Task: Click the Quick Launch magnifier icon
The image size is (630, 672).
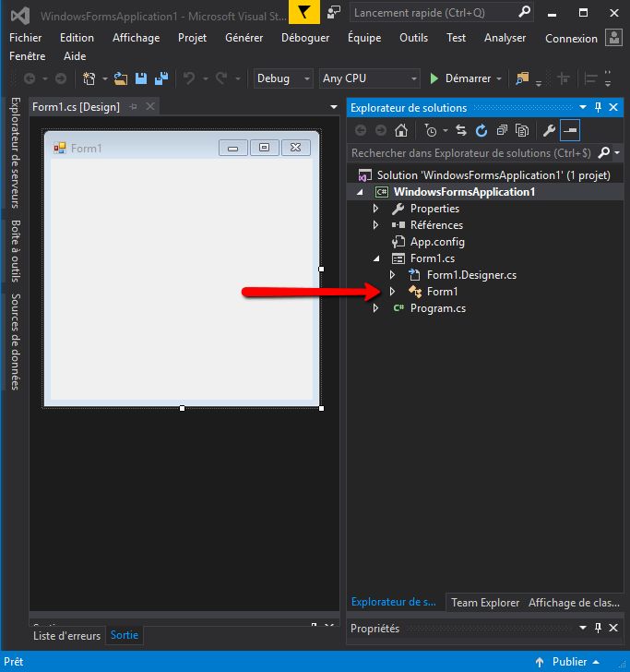Action: [x=524, y=12]
